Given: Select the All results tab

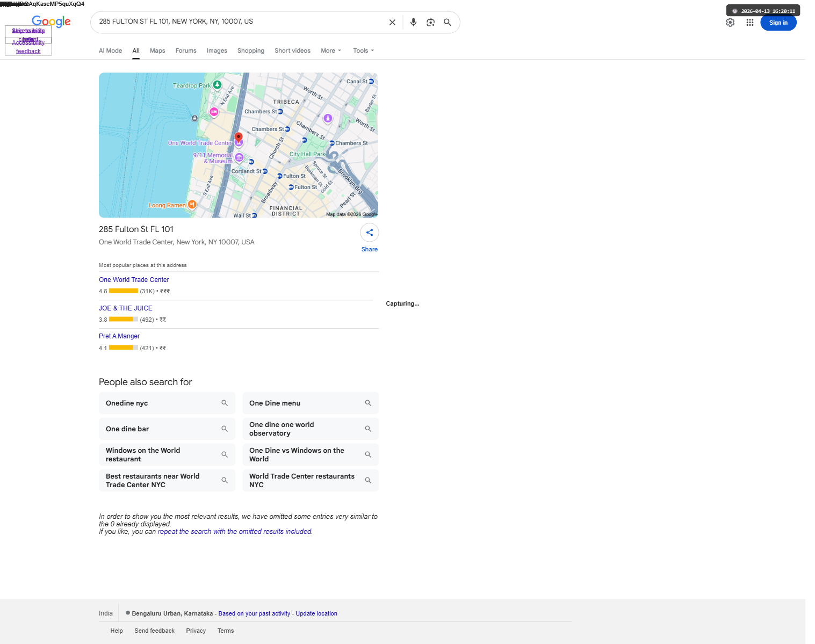Looking at the screenshot, I should point(136,50).
